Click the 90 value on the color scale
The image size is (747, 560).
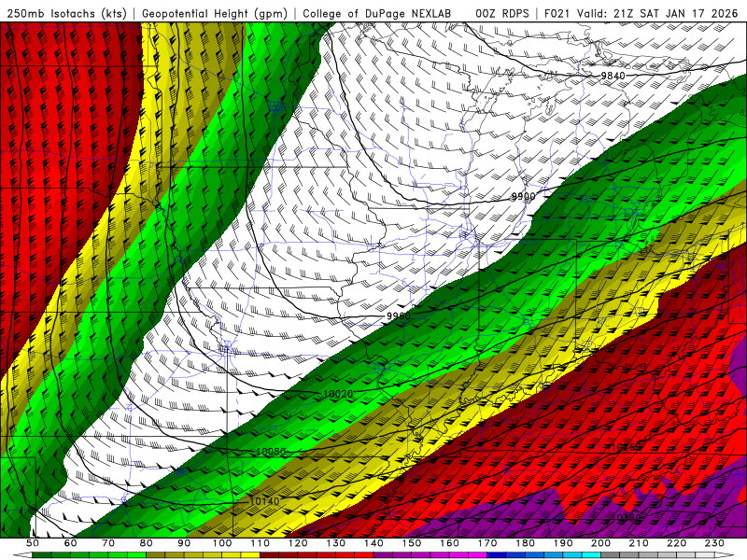pyautogui.click(x=184, y=543)
